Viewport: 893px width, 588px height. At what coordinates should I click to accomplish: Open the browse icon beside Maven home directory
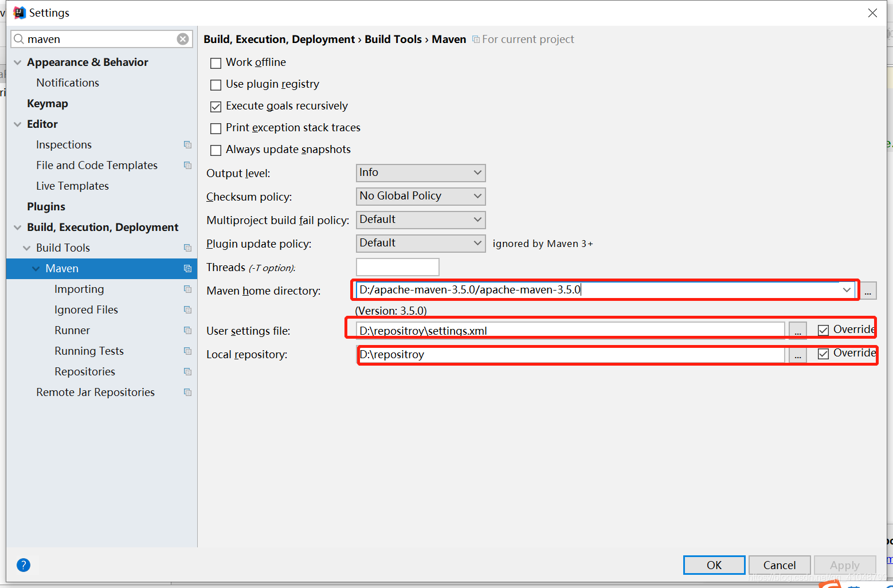[868, 291]
